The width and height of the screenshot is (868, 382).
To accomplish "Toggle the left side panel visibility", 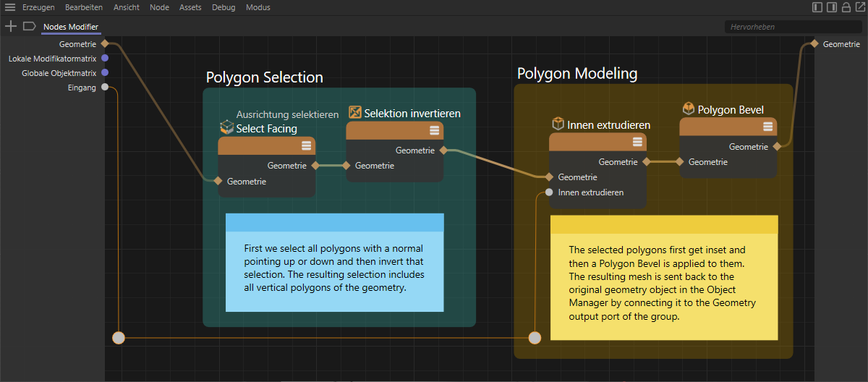I will click(817, 7).
